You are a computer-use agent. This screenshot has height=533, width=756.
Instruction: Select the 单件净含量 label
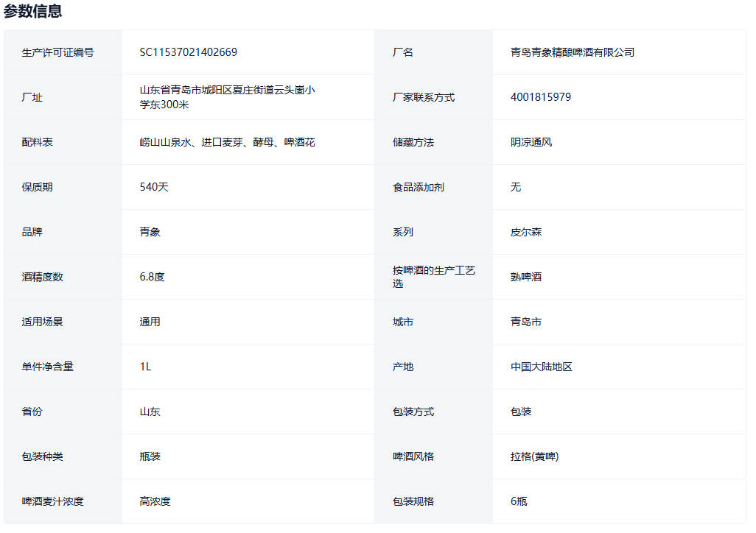click(x=48, y=367)
